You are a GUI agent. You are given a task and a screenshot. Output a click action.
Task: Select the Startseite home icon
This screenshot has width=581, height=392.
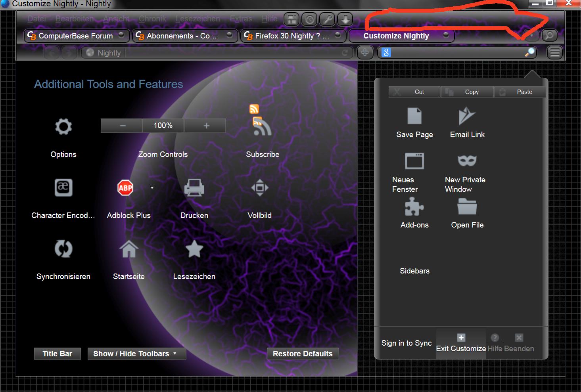pyautogui.click(x=129, y=249)
